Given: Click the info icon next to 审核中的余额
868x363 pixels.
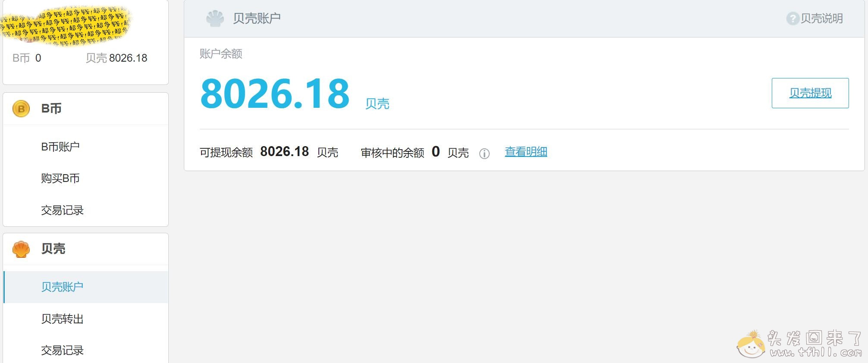Looking at the screenshot, I should click(x=484, y=153).
